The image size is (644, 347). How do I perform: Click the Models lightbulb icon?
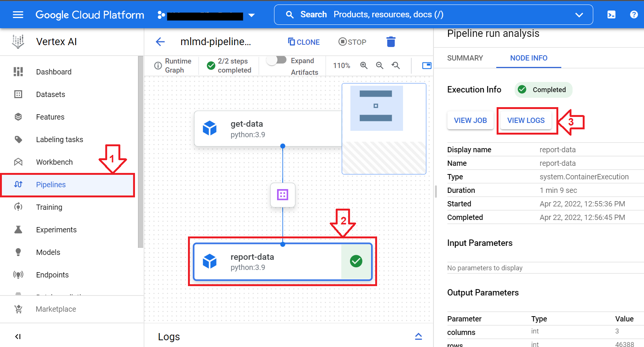[x=18, y=252]
